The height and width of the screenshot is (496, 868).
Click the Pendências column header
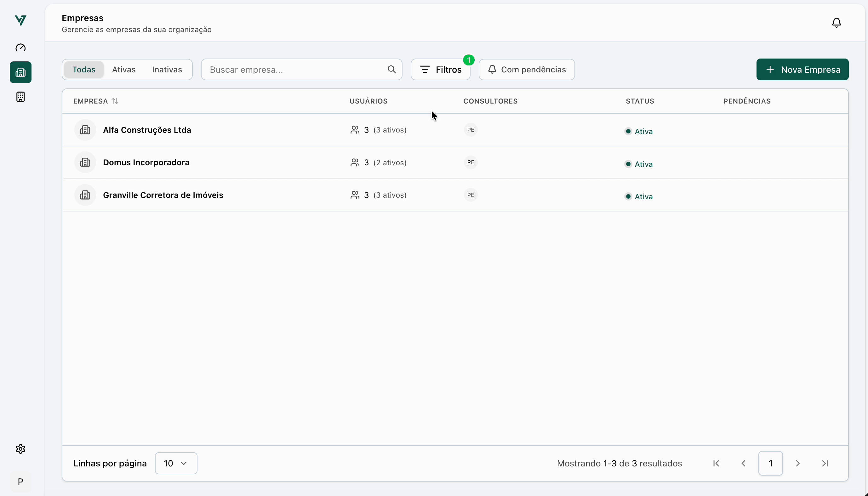click(x=747, y=101)
